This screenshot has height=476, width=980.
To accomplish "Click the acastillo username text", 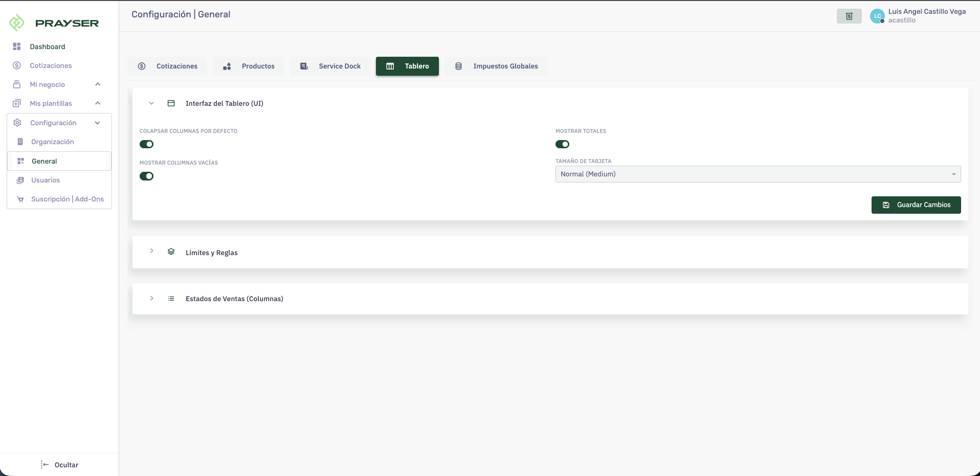I will pos(902,20).
